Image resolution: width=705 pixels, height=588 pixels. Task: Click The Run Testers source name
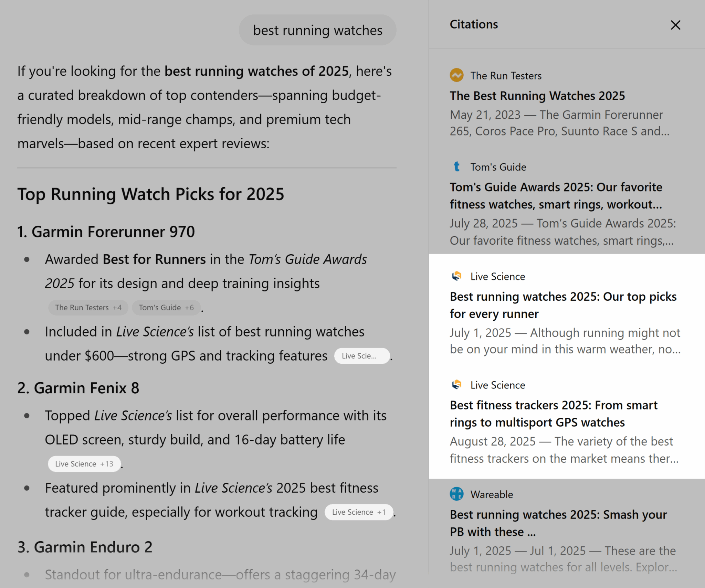pyautogui.click(x=506, y=76)
